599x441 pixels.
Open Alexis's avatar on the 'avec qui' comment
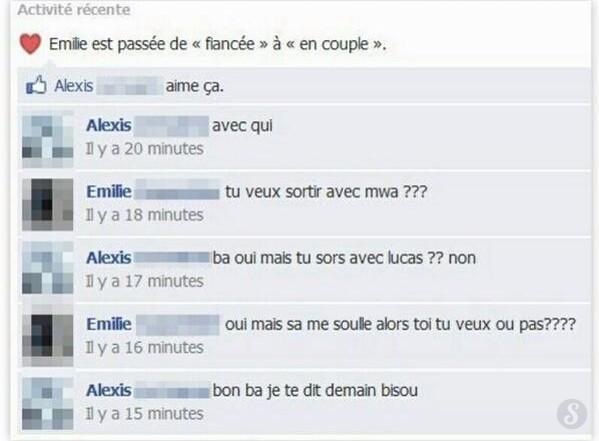pyautogui.click(x=48, y=139)
